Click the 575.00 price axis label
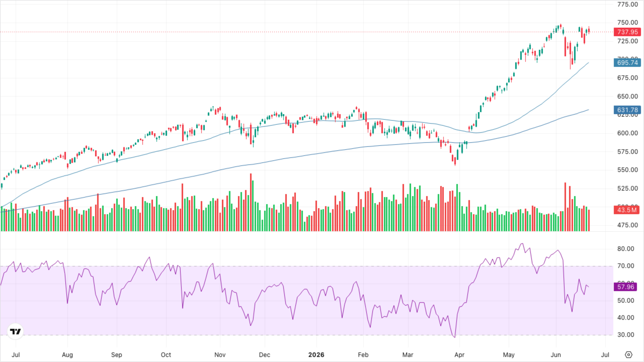Viewport: 644px width, 362px height. [627, 152]
